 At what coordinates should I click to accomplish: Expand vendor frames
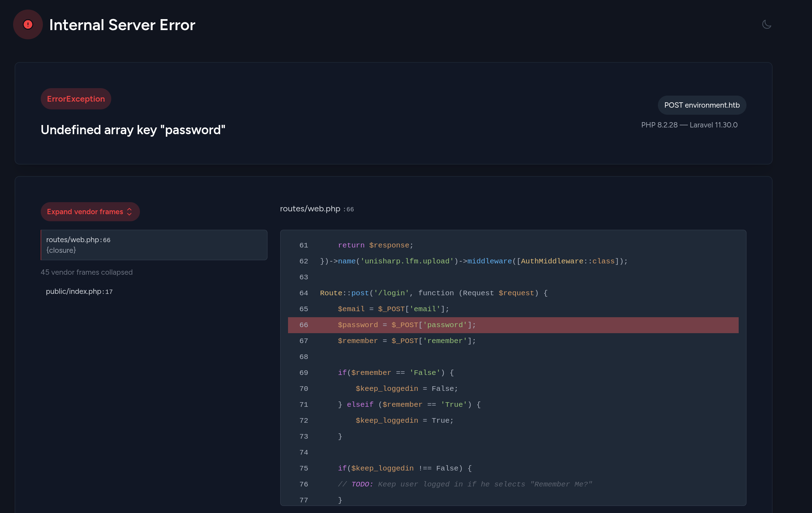tap(85, 212)
